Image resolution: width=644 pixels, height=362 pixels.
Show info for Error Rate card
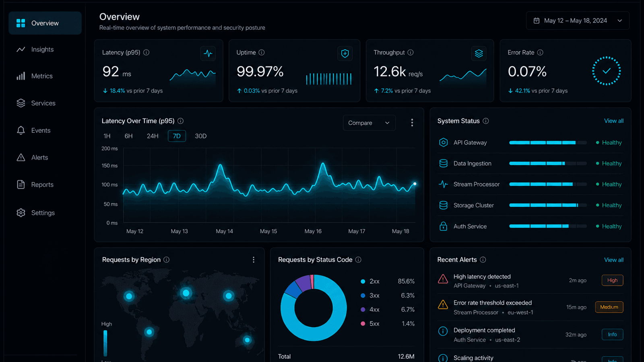540,52
